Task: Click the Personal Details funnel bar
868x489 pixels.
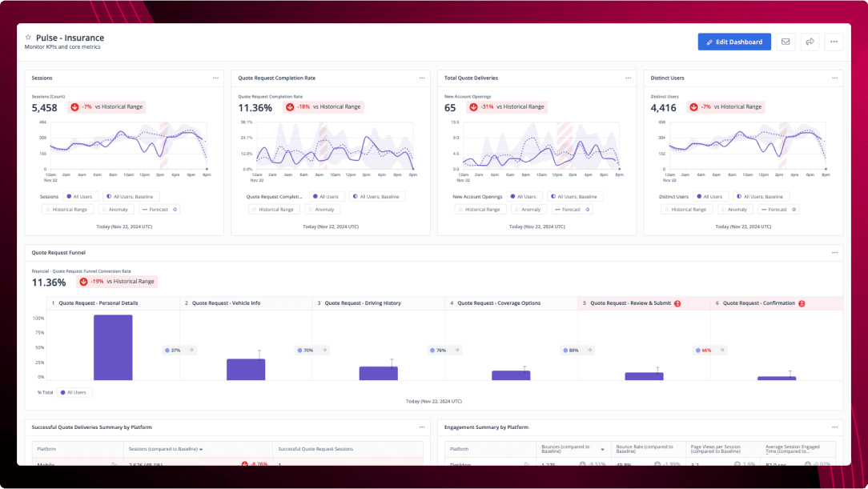Action: 112,348
